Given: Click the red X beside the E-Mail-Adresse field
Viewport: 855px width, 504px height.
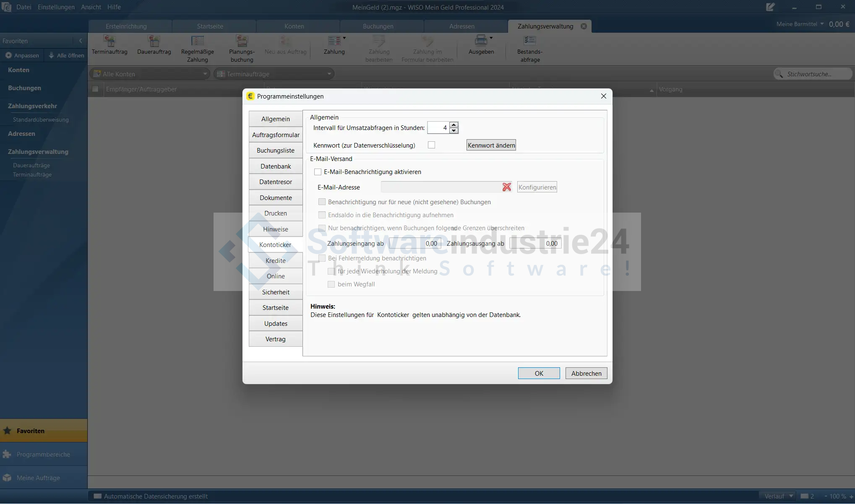Looking at the screenshot, I should [x=507, y=187].
